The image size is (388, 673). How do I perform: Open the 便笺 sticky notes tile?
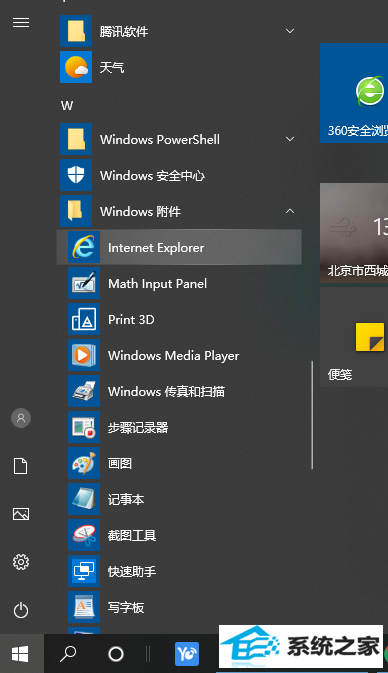354,337
